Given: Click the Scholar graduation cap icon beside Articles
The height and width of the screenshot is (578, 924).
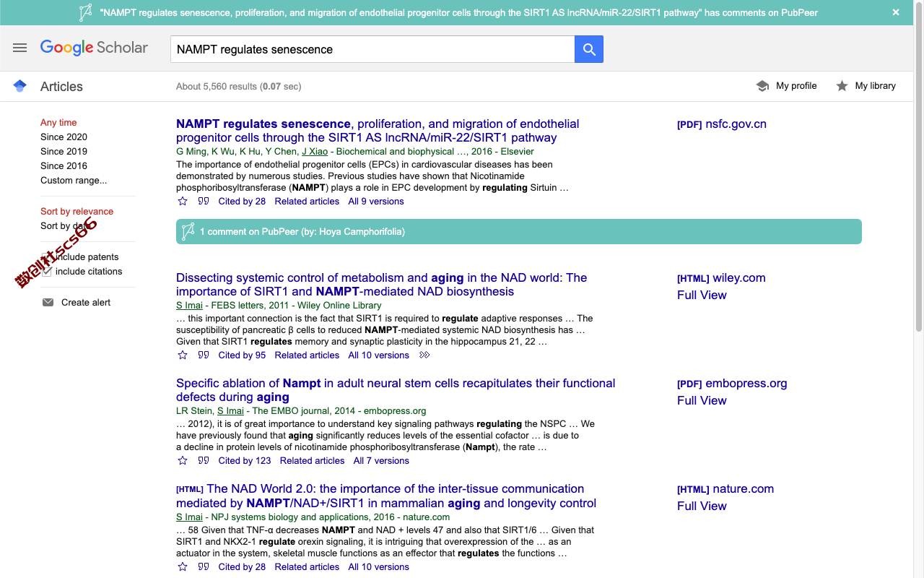Looking at the screenshot, I should pos(20,86).
